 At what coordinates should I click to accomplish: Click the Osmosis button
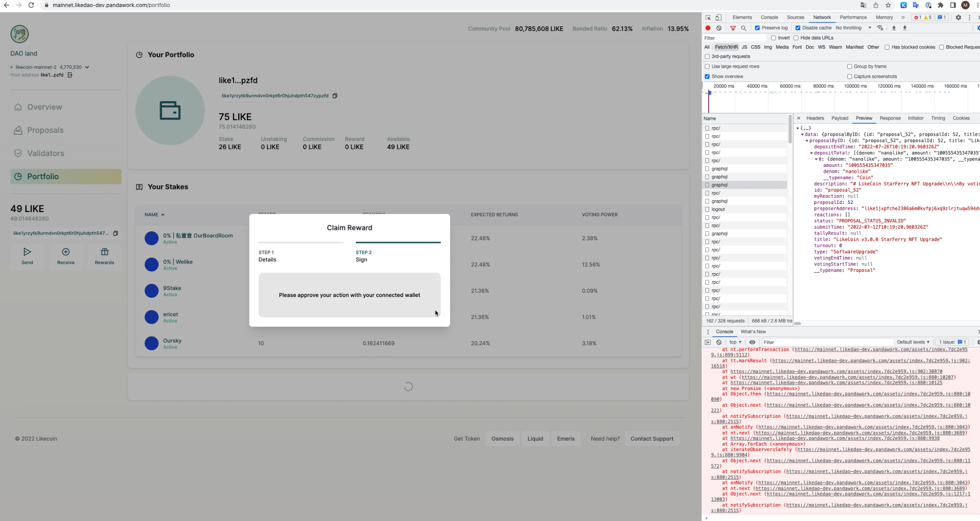coord(502,439)
